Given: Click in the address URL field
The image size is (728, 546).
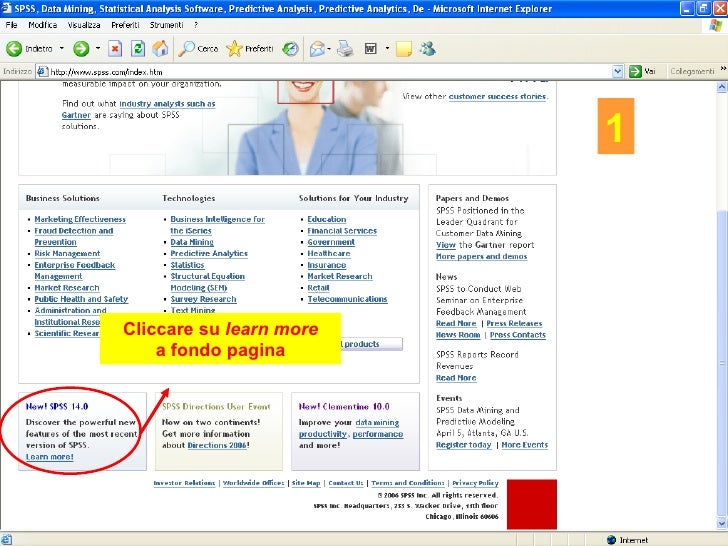Looking at the screenshot, I should (x=330, y=72).
